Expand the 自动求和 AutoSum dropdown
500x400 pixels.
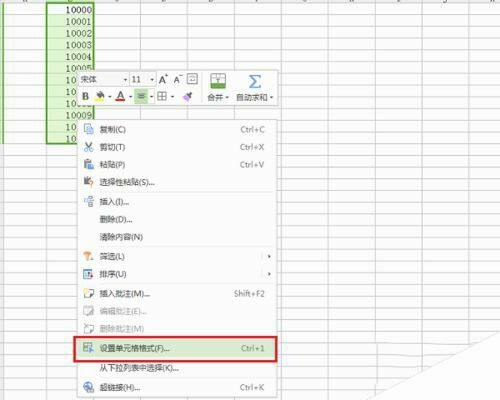coord(271,98)
